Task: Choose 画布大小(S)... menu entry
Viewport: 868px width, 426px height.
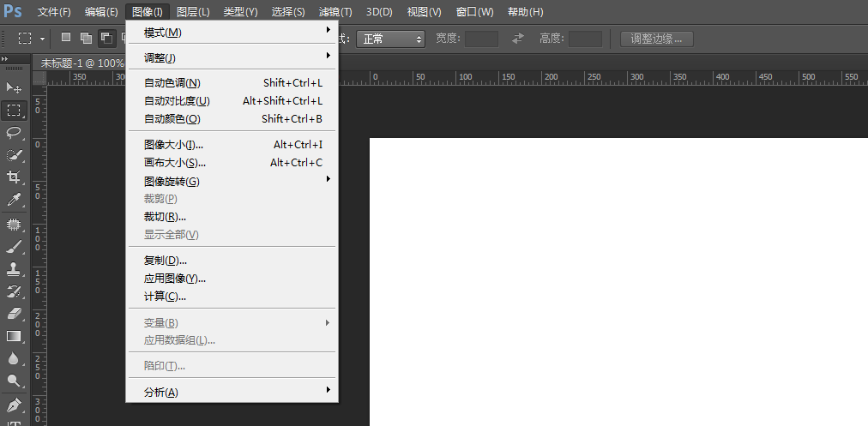Action: 232,163
